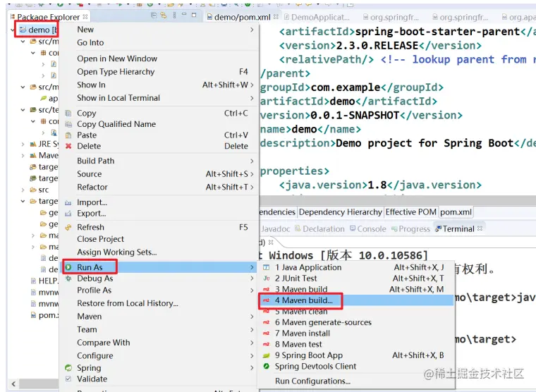Collapse the src/te source folder
Screen dimensions: 536x392
23,110
